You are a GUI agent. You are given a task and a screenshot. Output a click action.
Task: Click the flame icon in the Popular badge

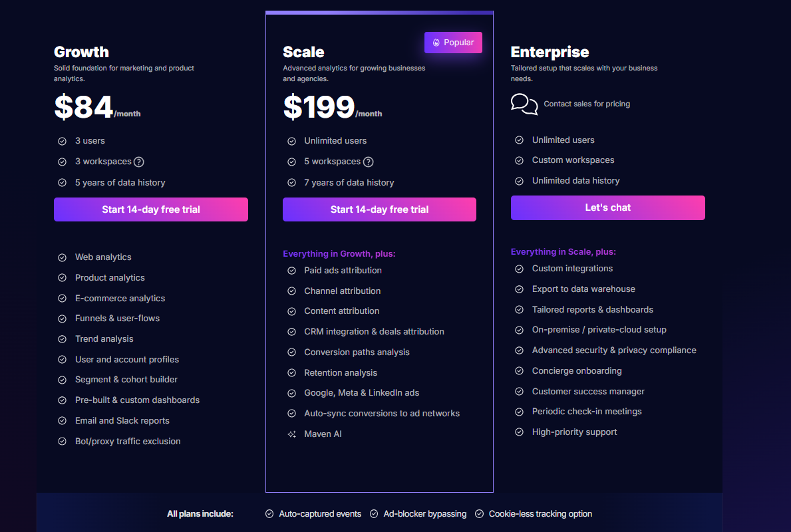[436, 42]
